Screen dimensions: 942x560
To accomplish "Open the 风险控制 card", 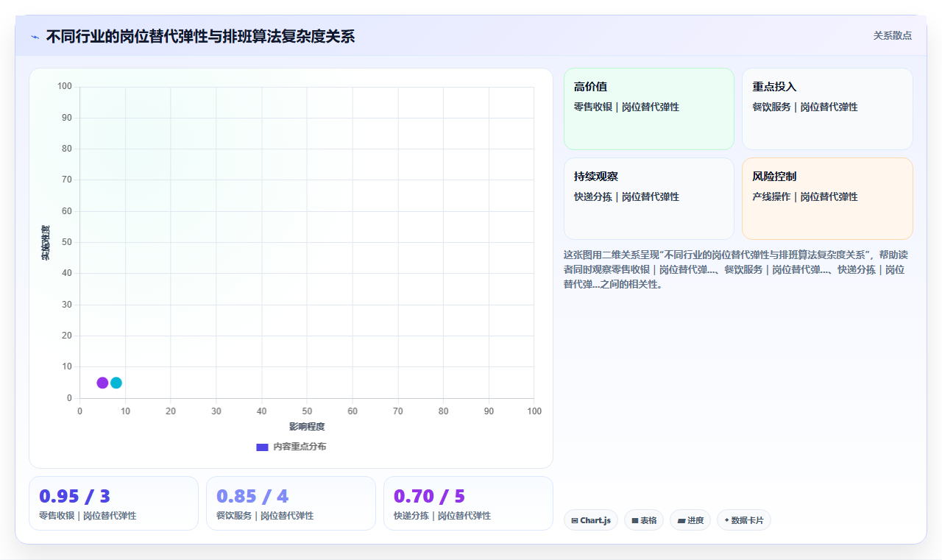I will (x=827, y=199).
